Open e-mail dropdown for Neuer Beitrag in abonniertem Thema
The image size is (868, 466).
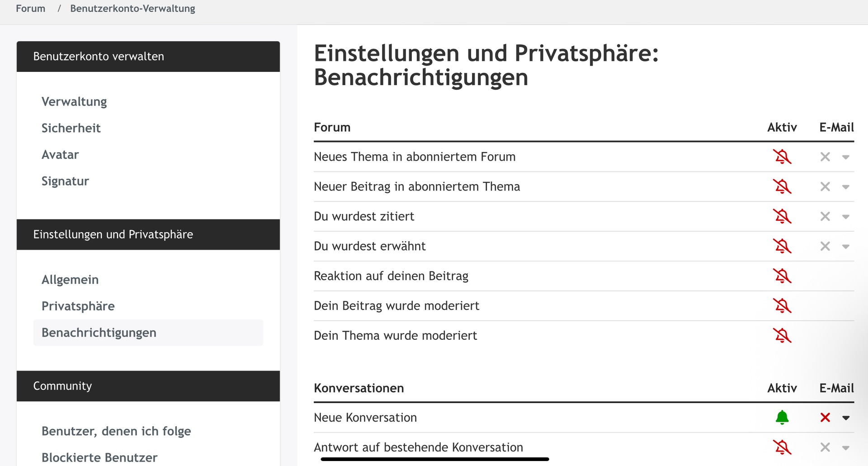coord(846,187)
